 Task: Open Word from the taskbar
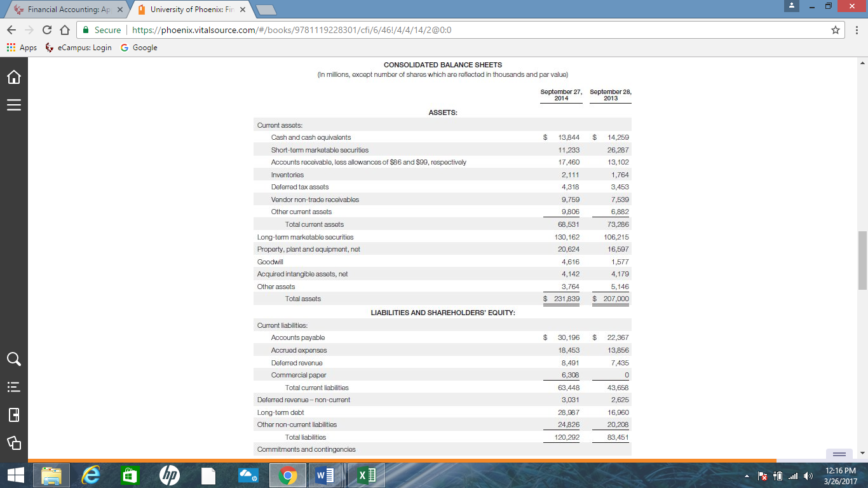point(326,475)
